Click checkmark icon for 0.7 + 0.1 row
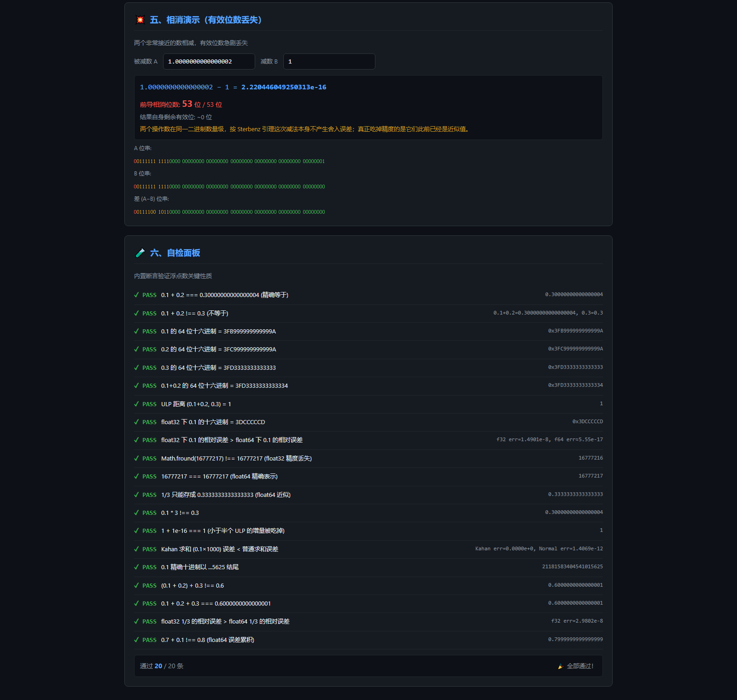The height and width of the screenshot is (700, 737). tap(136, 640)
